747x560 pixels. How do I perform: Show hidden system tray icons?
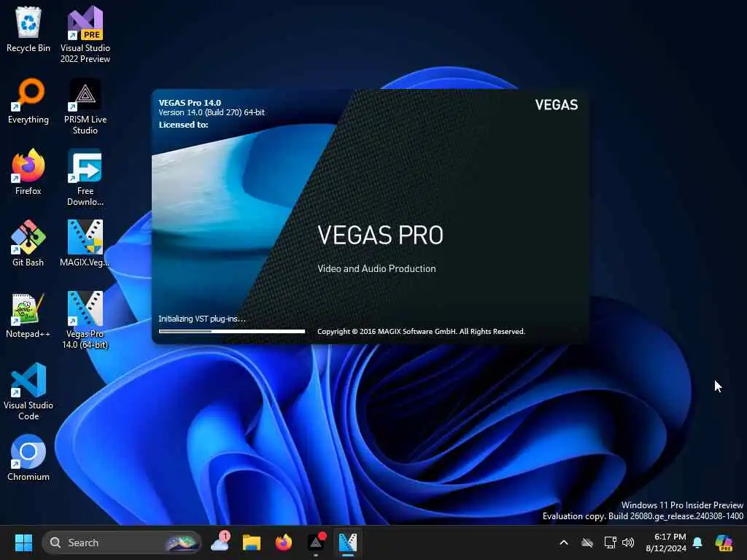click(564, 542)
